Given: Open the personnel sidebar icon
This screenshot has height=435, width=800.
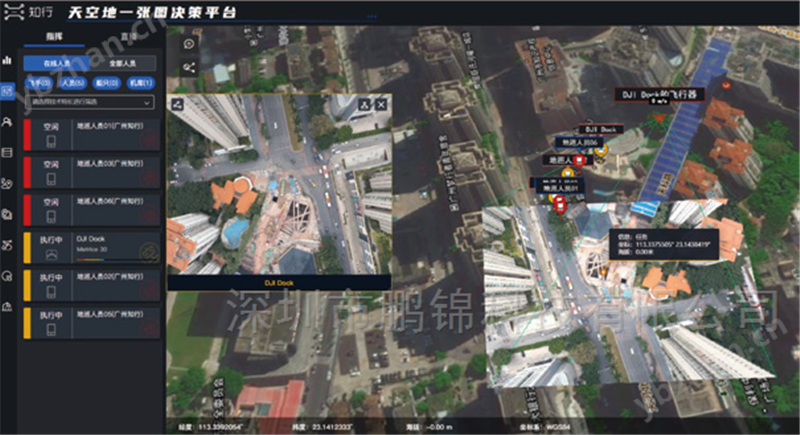Looking at the screenshot, I should click(8, 121).
